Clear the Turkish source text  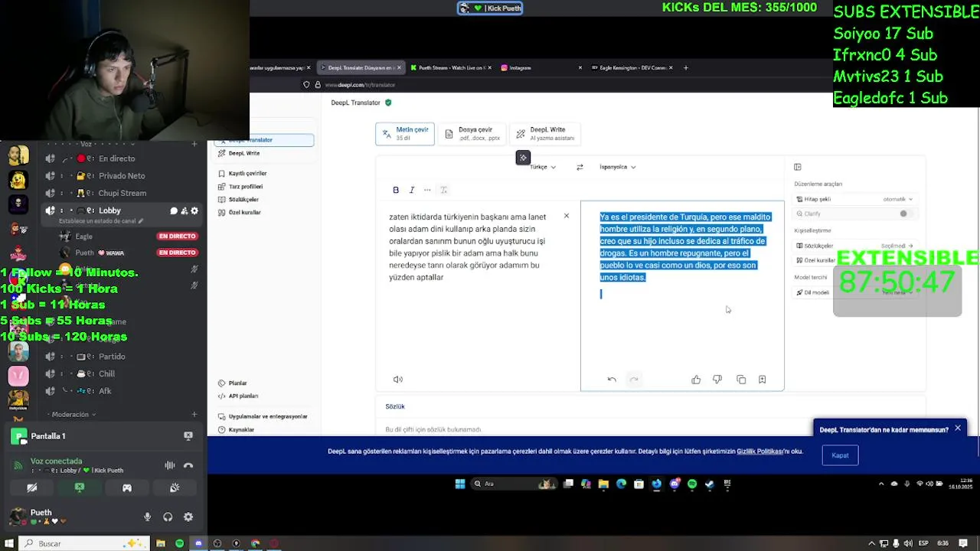[567, 216]
